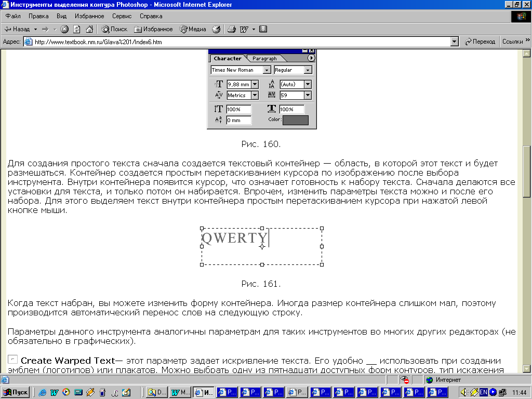
Task: Click the vertical scrollbar thumb
Action: pyautogui.click(x=527, y=171)
